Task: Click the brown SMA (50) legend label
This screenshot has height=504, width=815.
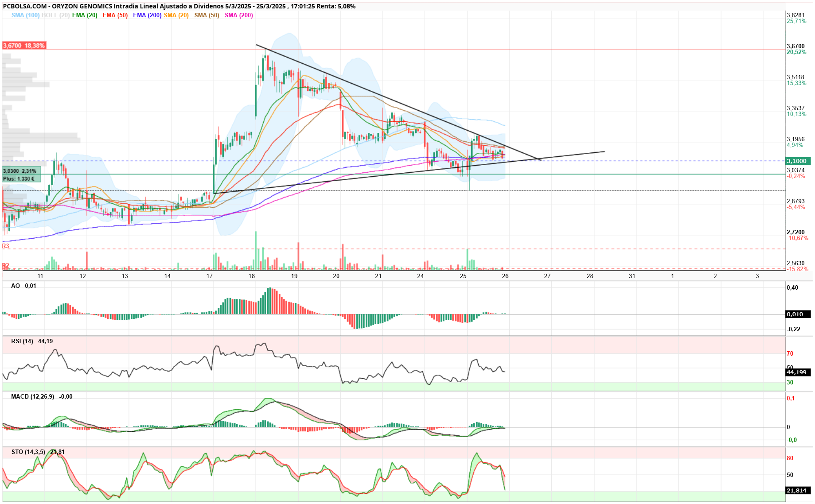Action: [207, 15]
